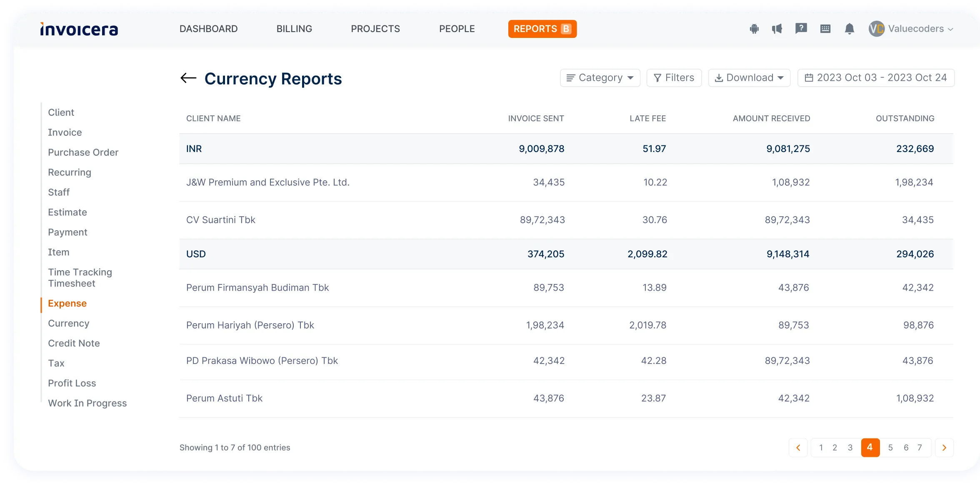Image resolution: width=980 pixels, height=486 pixels.
Task: Go to page 6
Action: [x=906, y=448]
